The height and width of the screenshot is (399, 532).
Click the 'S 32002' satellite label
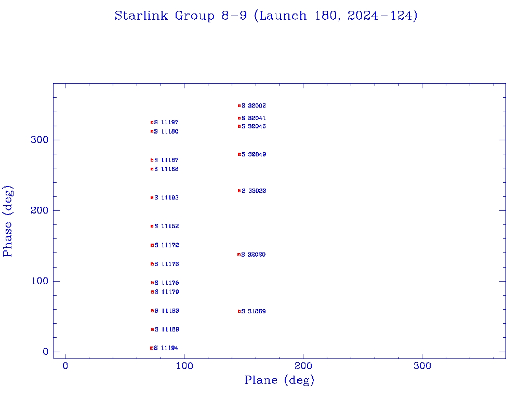254,106
